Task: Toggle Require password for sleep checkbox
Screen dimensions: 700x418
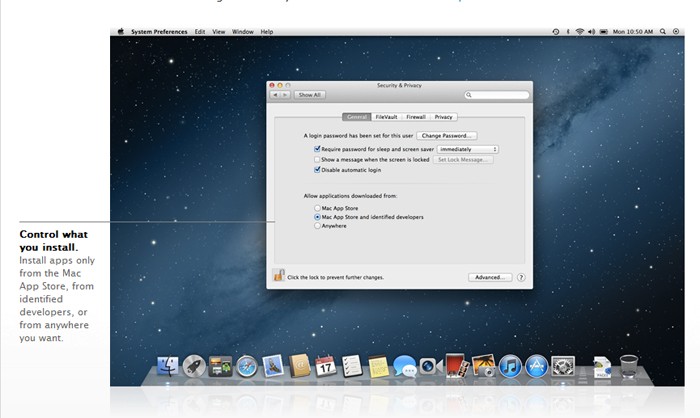Action: coord(317,149)
